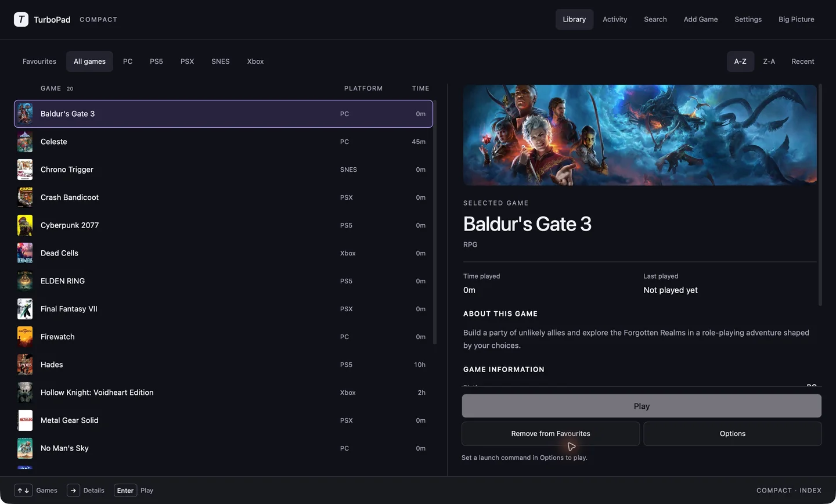Select the Dead Cells row
The height and width of the screenshot is (504, 836).
tap(224, 253)
